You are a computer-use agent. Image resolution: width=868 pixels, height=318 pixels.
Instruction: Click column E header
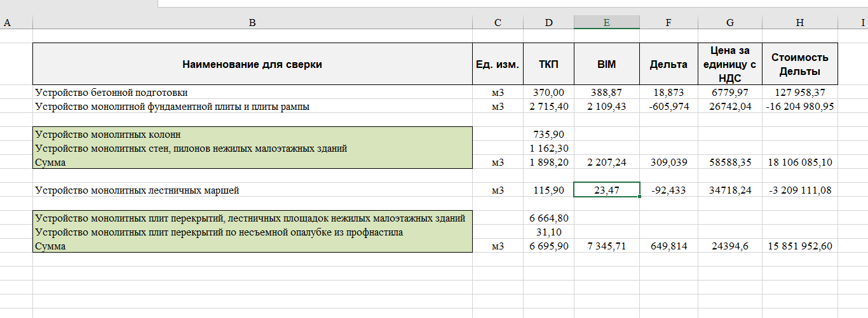click(606, 23)
